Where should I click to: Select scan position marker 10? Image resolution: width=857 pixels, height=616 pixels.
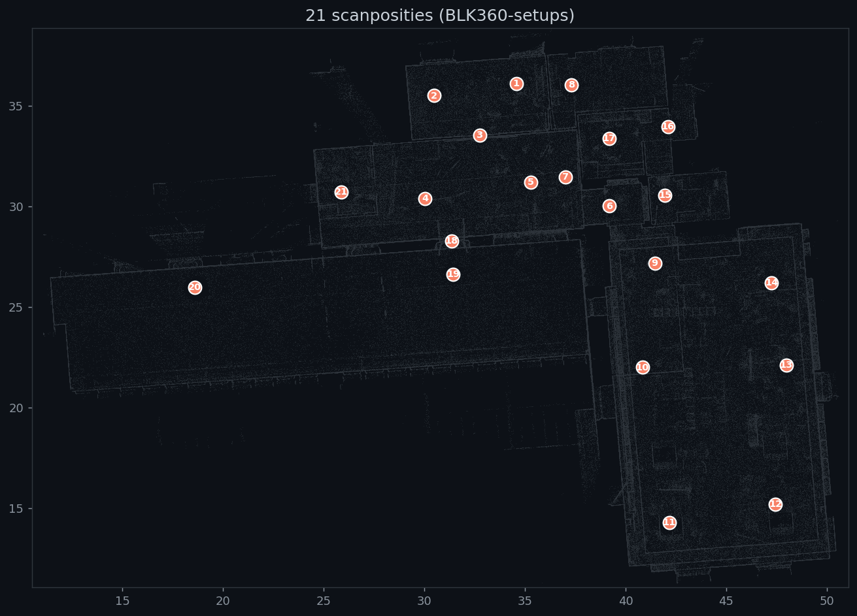tap(643, 367)
